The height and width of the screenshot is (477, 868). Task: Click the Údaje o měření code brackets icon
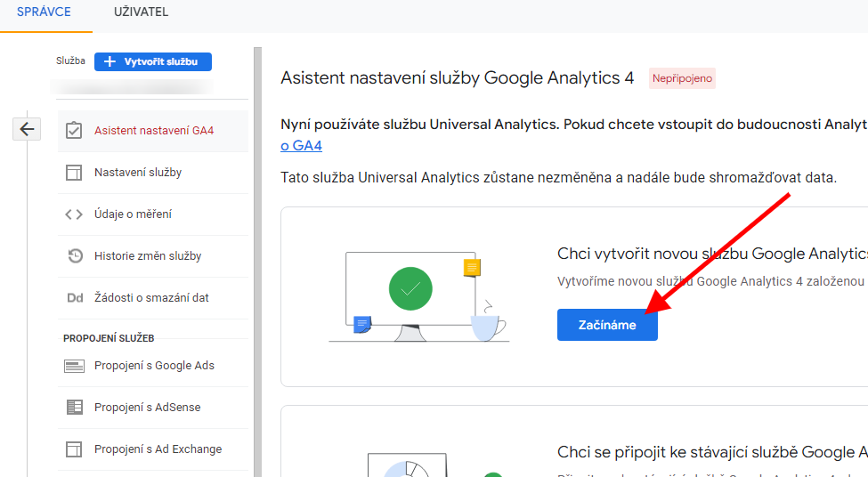(75, 214)
